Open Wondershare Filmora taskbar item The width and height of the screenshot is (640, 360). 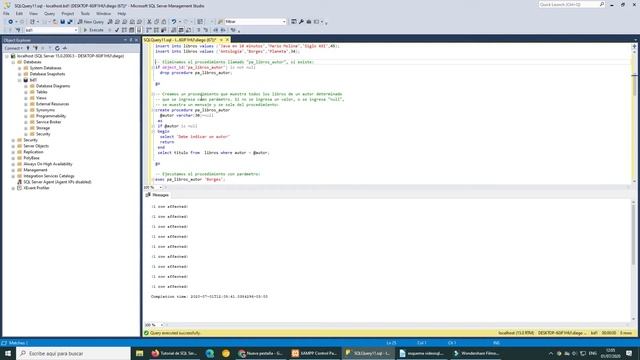click(x=476, y=353)
